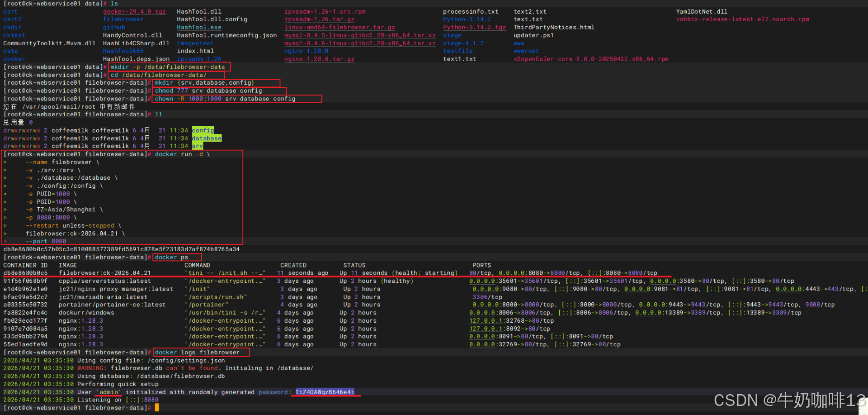Image resolution: width=868 pixels, height=415 pixels.
Task: Select the highlighted config directory in ll output
Action: pyautogui.click(x=203, y=130)
